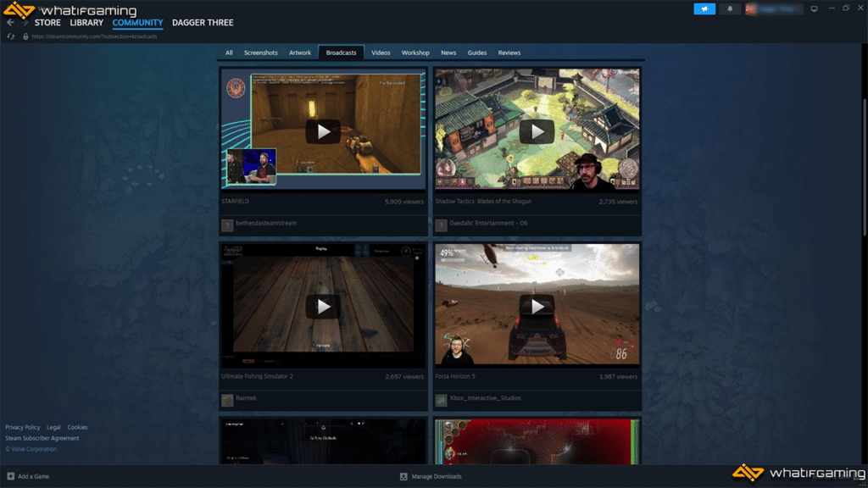This screenshot has height=488, width=868.
Task: Open the account profile dropdown
Action: [773, 9]
